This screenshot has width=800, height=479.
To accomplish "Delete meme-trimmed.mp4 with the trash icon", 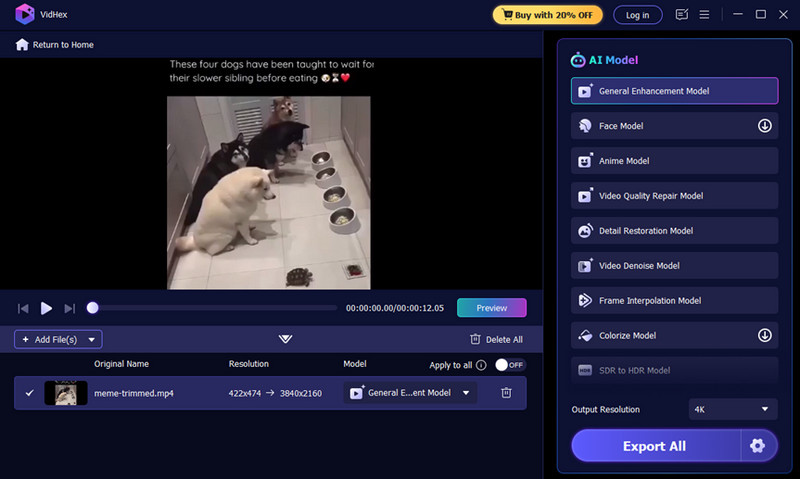I will 506,393.
